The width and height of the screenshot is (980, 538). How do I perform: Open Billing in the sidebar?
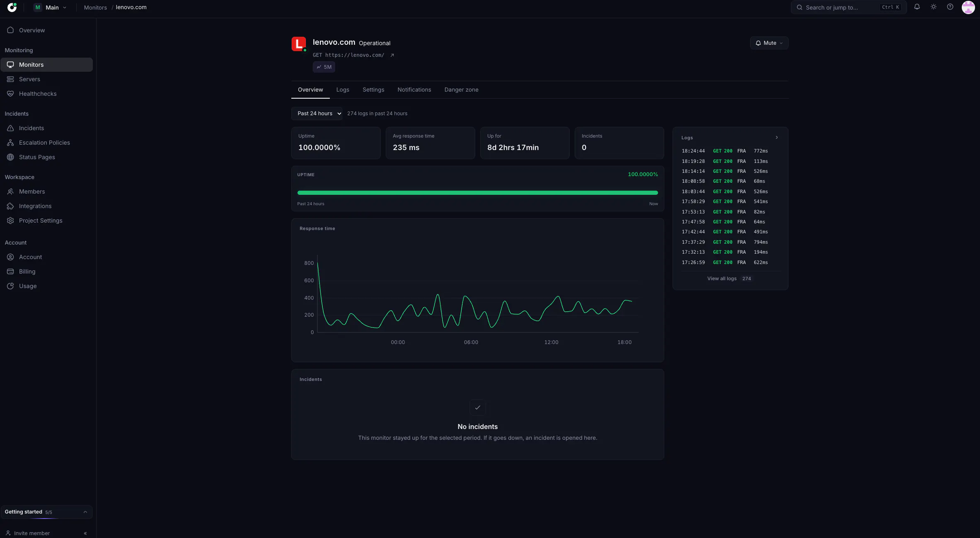pos(46,271)
